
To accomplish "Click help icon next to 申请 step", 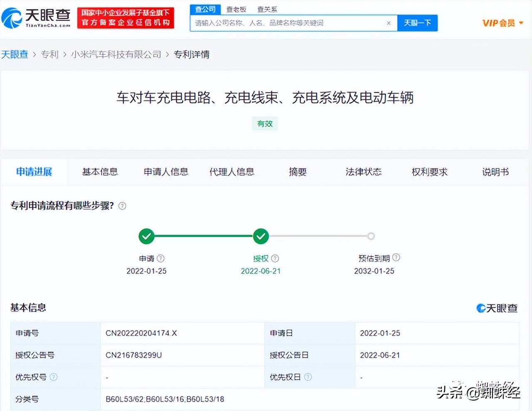I will coord(160,258).
